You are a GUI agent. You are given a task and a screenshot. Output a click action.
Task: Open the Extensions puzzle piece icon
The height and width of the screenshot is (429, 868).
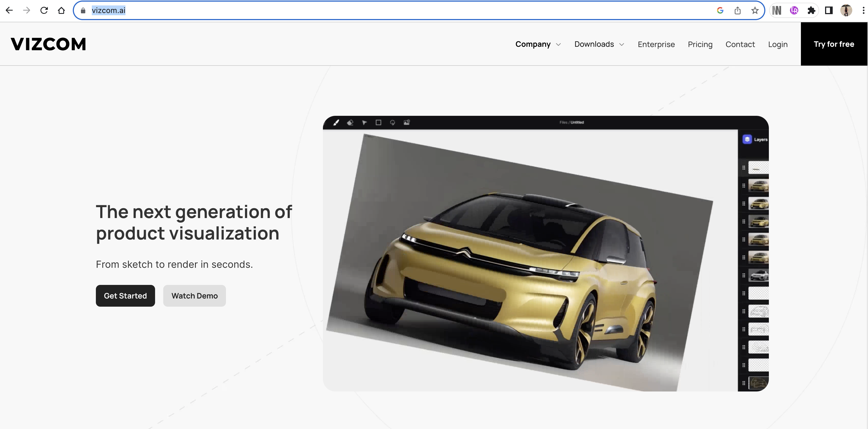click(812, 10)
